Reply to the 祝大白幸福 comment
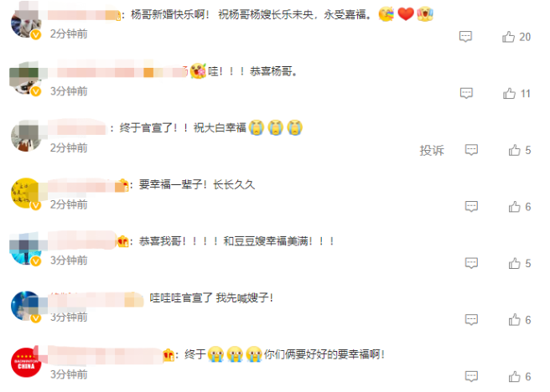The height and width of the screenshot is (392, 550). (471, 150)
